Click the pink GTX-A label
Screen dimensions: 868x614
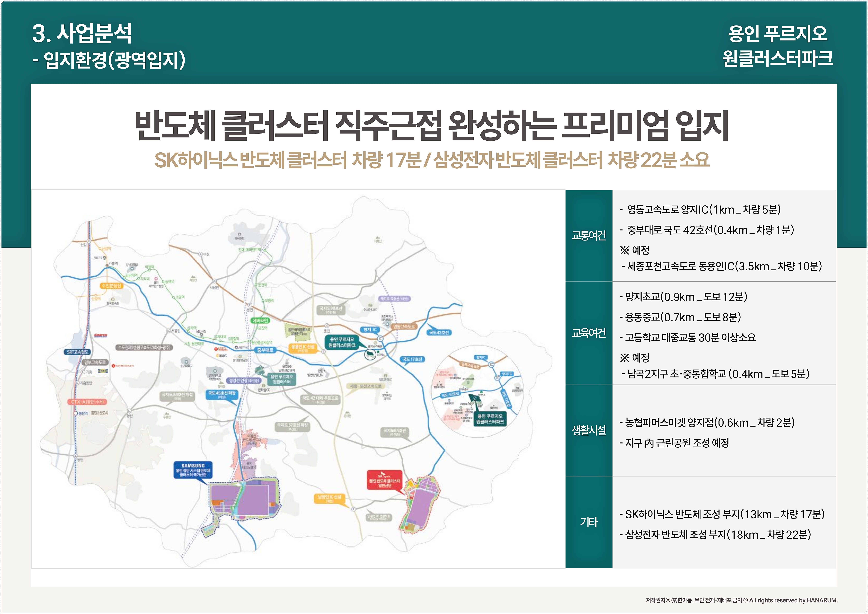coord(87,401)
